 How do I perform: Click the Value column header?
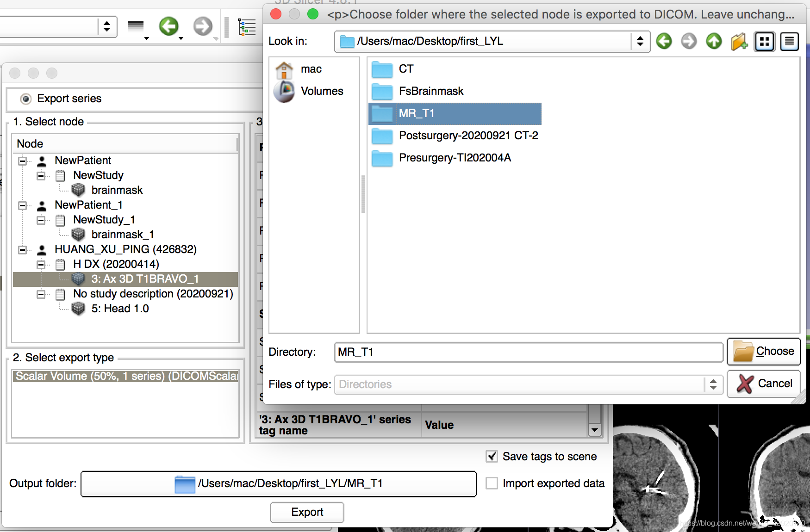click(504, 425)
